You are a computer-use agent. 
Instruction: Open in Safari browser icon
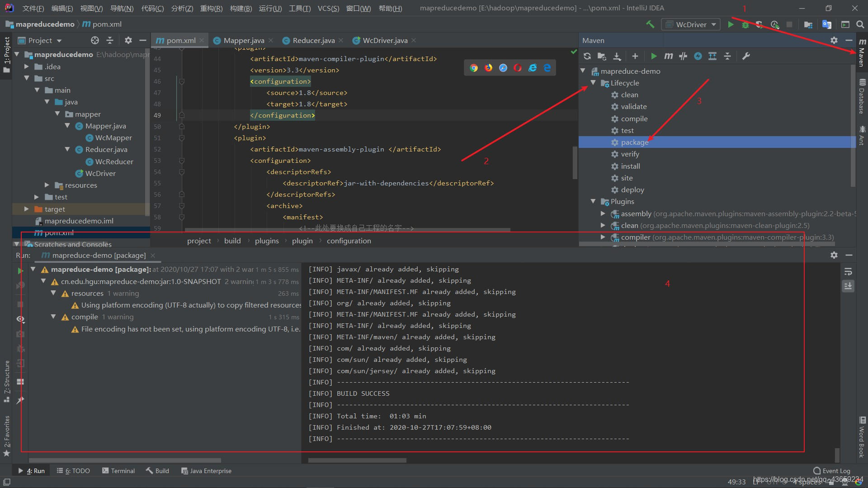pyautogui.click(x=503, y=68)
